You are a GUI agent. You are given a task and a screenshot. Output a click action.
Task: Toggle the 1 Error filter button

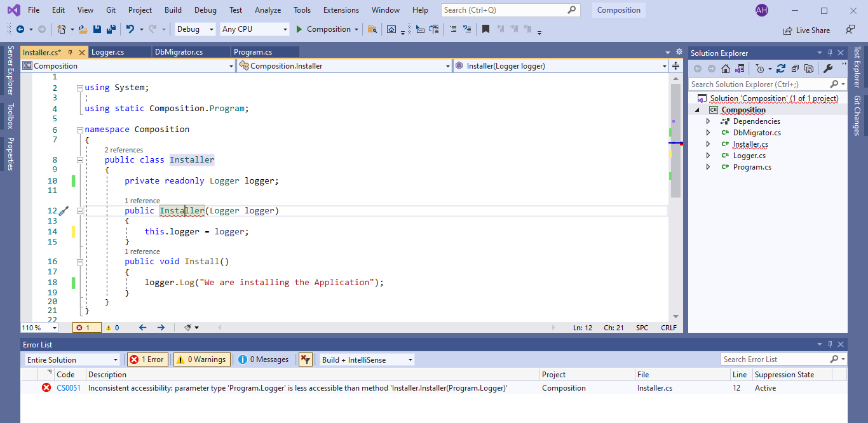point(147,359)
